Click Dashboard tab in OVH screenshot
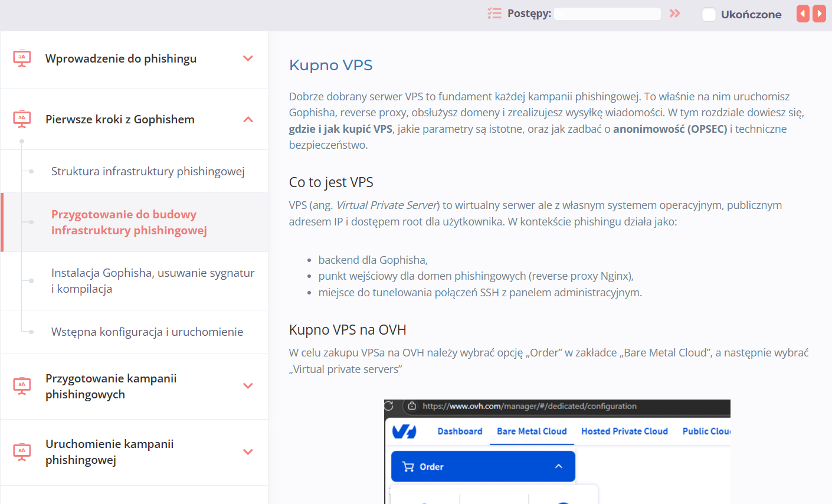This screenshot has height=504, width=832. tap(460, 431)
